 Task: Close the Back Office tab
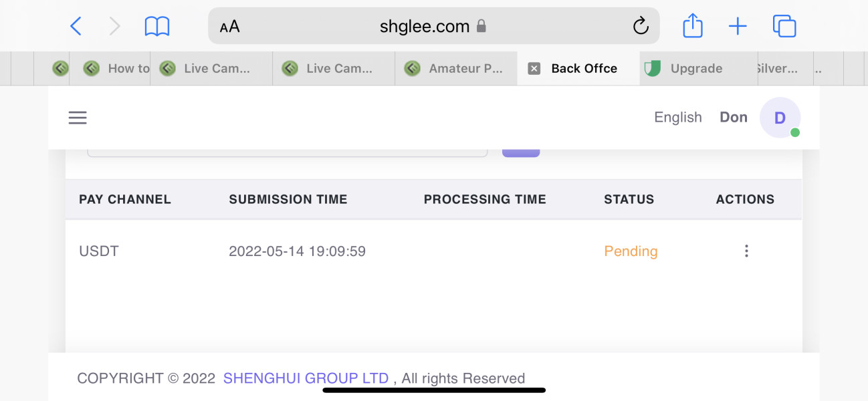pyautogui.click(x=534, y=68)
